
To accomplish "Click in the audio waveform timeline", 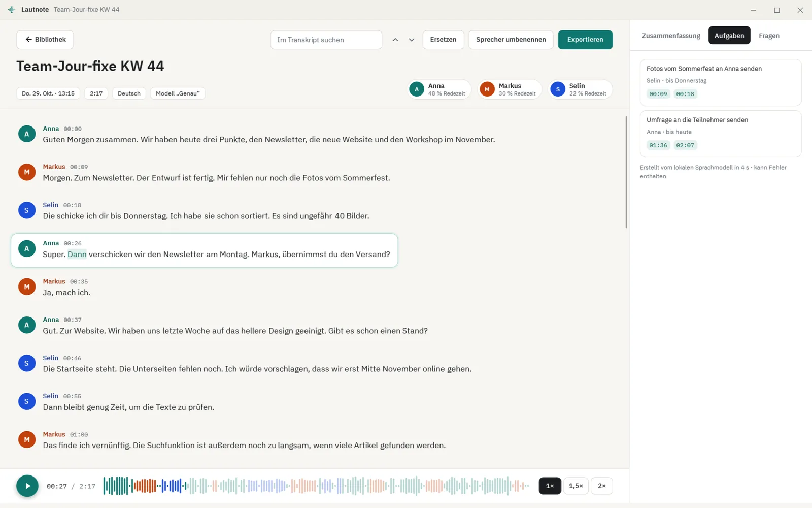I will (316, 486).
